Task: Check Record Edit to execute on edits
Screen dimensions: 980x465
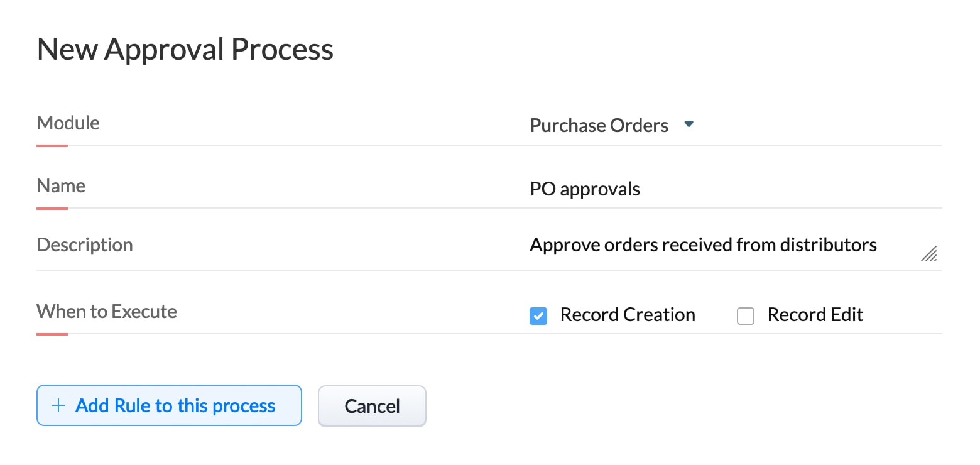Action: [x=745, y=316]
